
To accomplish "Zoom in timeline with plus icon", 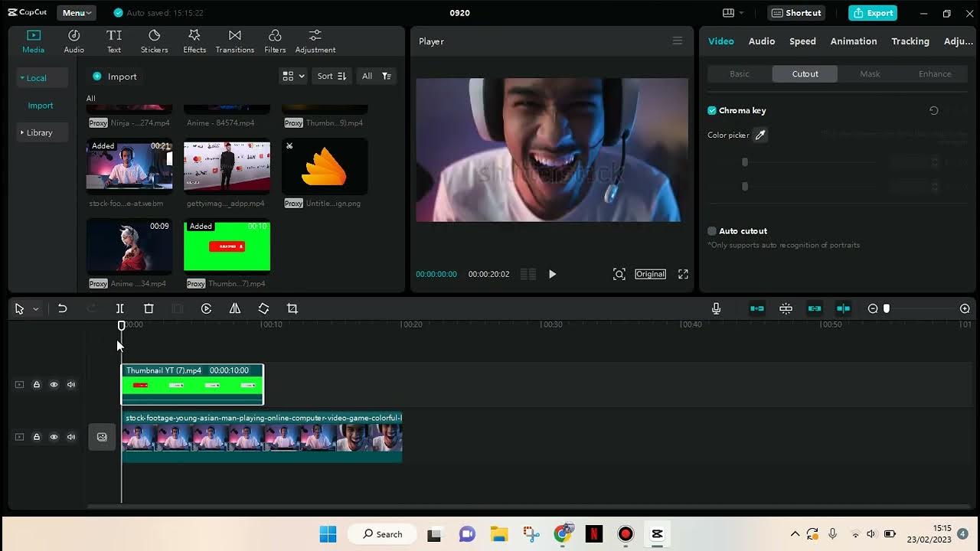I will click(x=965, y=308).
